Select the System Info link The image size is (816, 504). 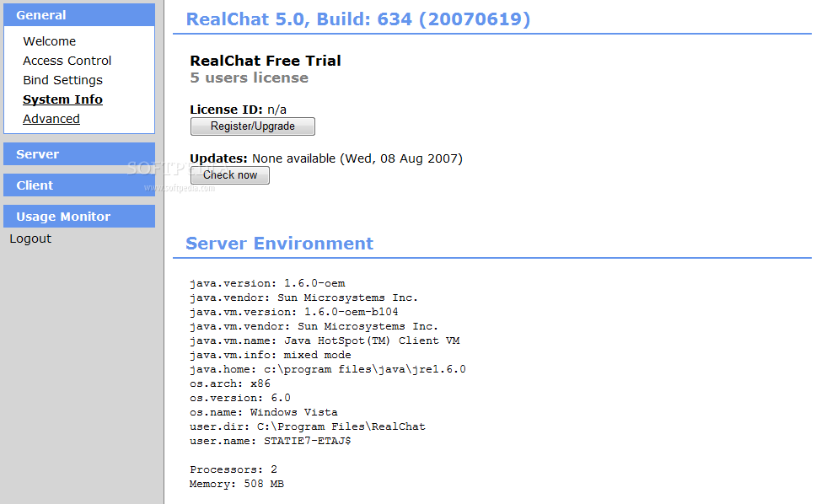click(62, 99)
